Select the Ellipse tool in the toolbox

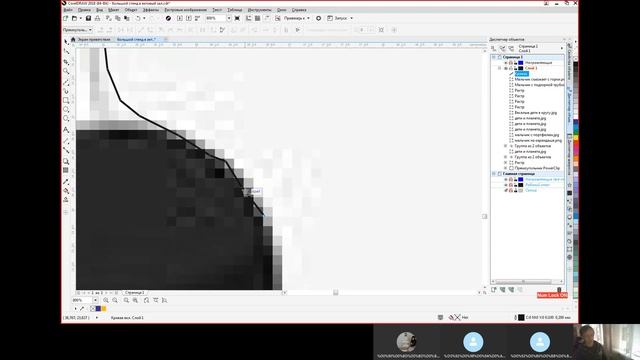(66, 110)
